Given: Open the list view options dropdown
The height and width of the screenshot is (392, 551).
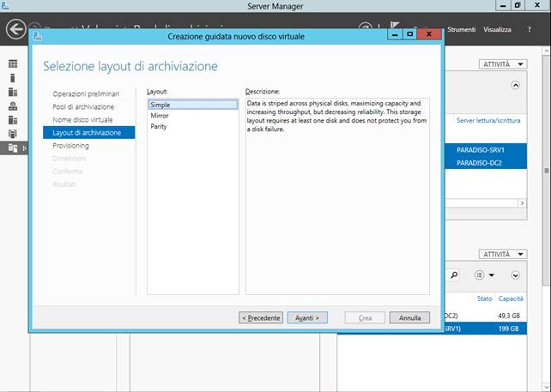Looking at the screenshot, I should pyautogui.click(x=485, y=274).
